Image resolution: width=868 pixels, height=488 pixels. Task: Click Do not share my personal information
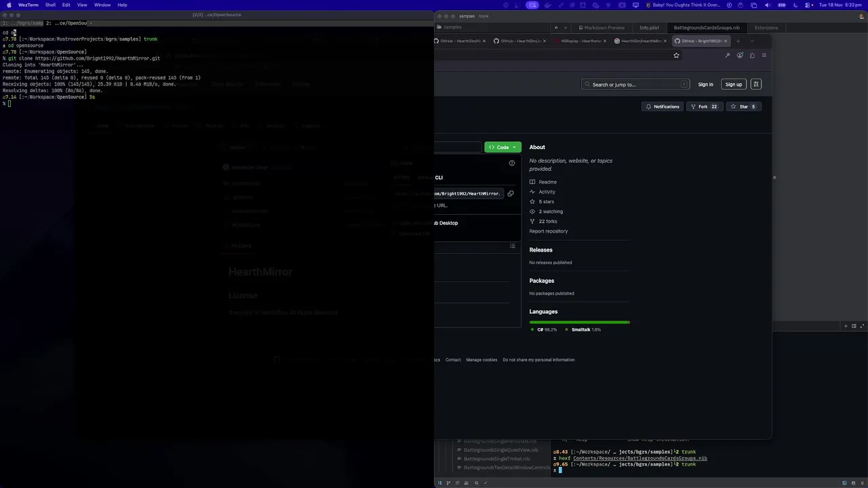click(538, 360)
